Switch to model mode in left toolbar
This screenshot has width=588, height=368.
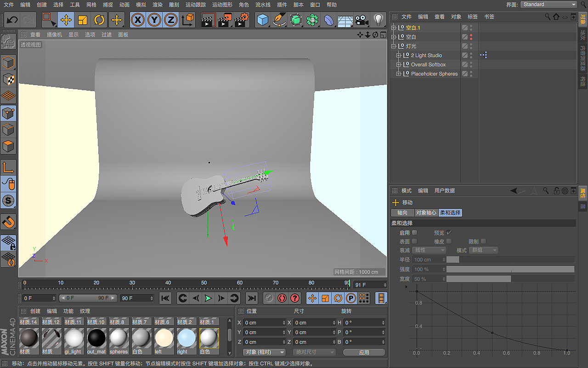pos(9,63)
